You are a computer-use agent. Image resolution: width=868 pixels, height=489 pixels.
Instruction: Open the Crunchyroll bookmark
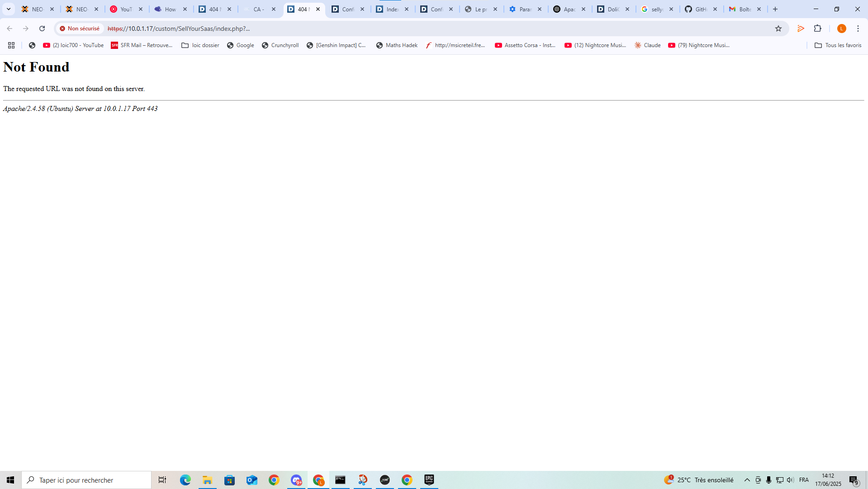click(280, 45)
